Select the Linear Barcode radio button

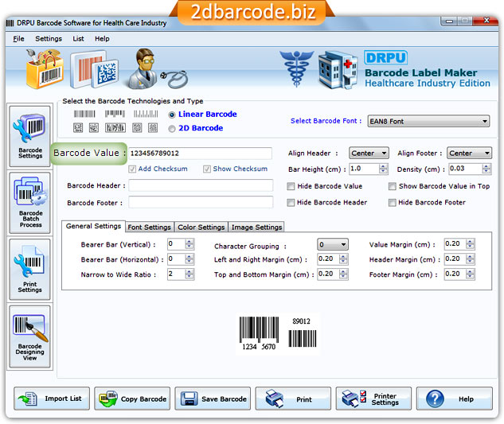172,115
